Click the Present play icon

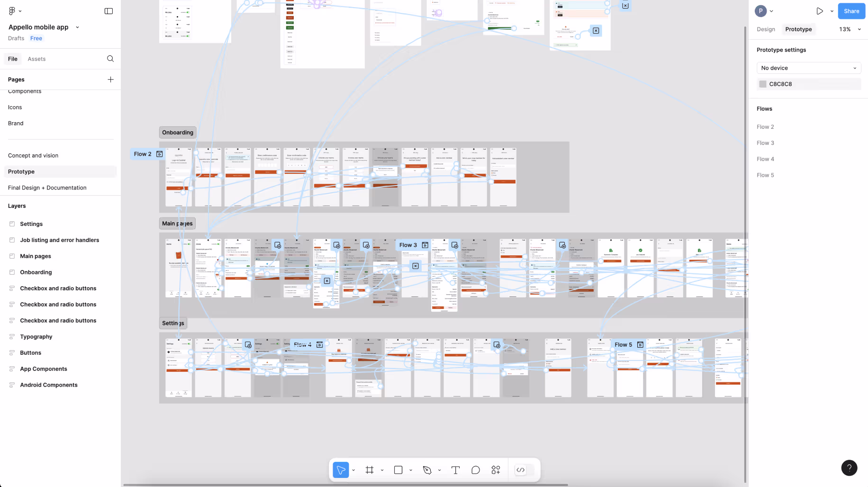[x=820, y=11]
